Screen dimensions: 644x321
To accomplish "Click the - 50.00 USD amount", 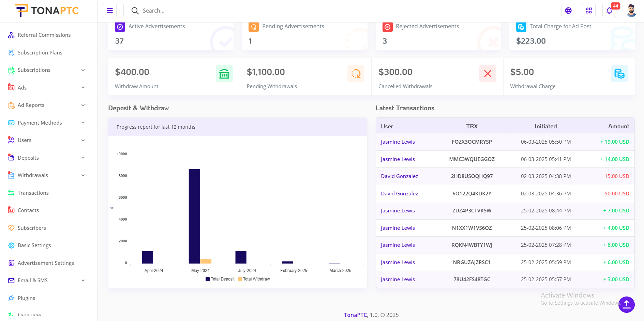I will [x=615, y=194].
